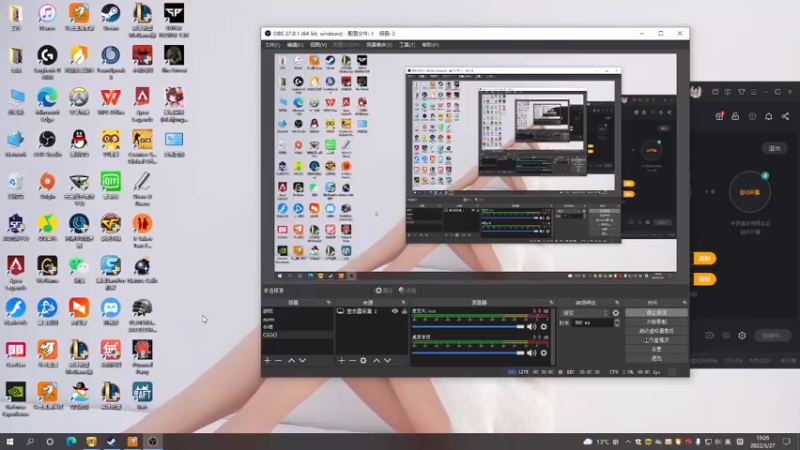800x450 pixels.
Task: Open the WeChat desktop shortcut
Action: tap(79, 269)
